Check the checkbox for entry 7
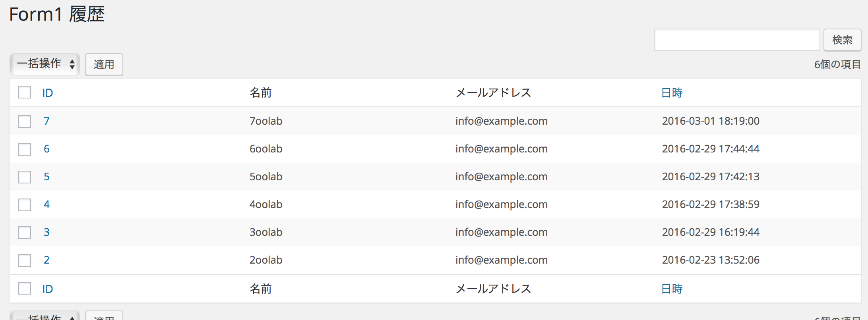The height and width of the screenshot is (320, 868). (25, 121)
